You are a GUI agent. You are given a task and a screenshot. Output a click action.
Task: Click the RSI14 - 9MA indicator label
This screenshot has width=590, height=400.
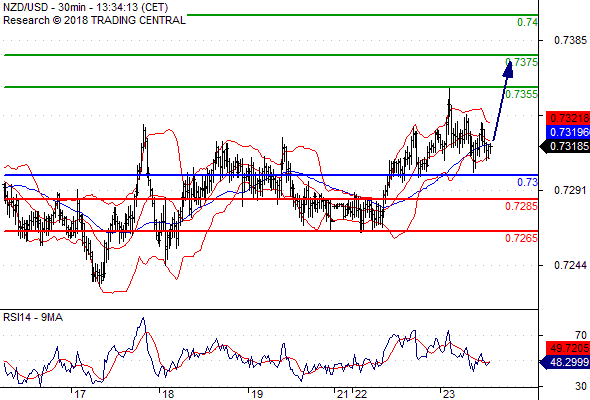pos(33,318)
